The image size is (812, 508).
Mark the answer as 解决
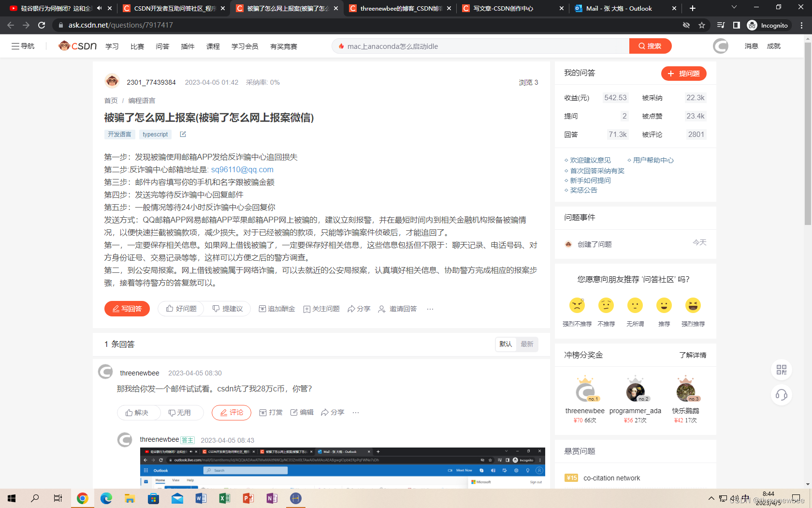137,413
